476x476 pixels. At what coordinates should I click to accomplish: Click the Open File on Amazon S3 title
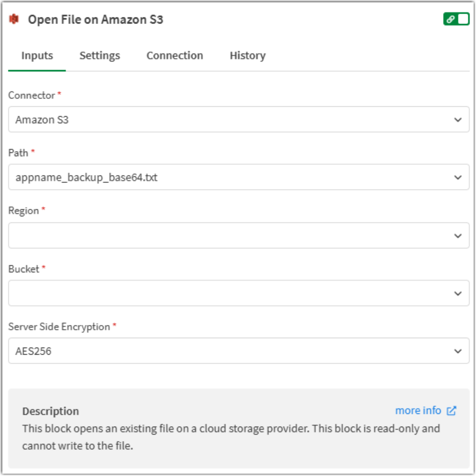coord(96,19)
